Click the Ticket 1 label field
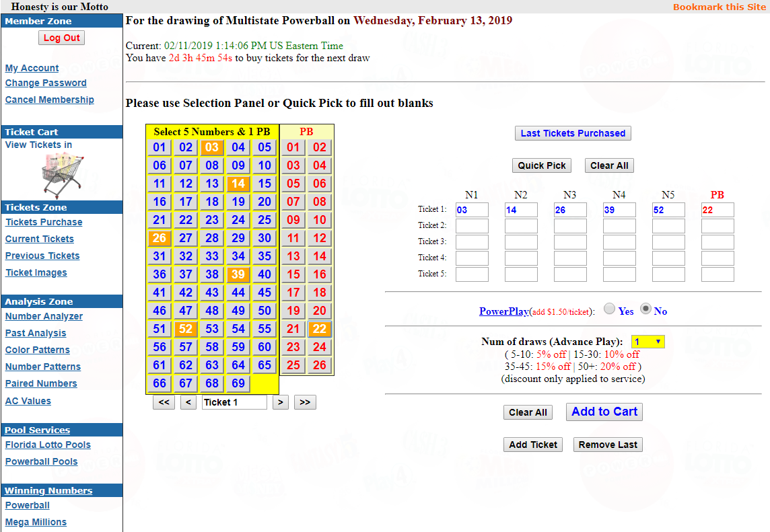This screenshot has height=532, width=770. point(234,402)
